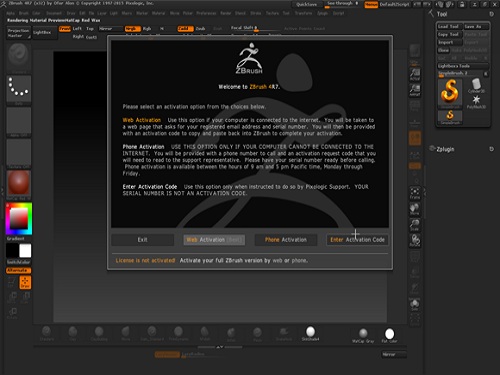This screenshot has height=375, width=500.
Task: Open the current brush selector thumbnail
Action: (x=19, y=57)
